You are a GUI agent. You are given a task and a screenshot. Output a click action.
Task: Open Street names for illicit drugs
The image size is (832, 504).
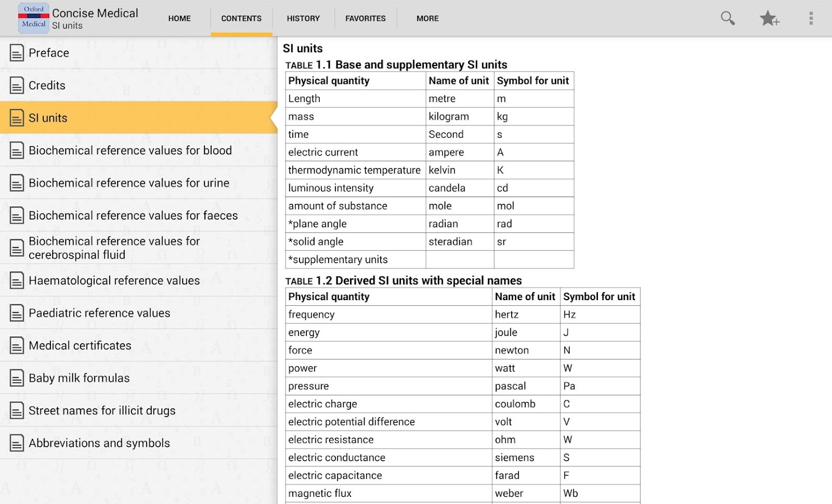click(102, 410)
